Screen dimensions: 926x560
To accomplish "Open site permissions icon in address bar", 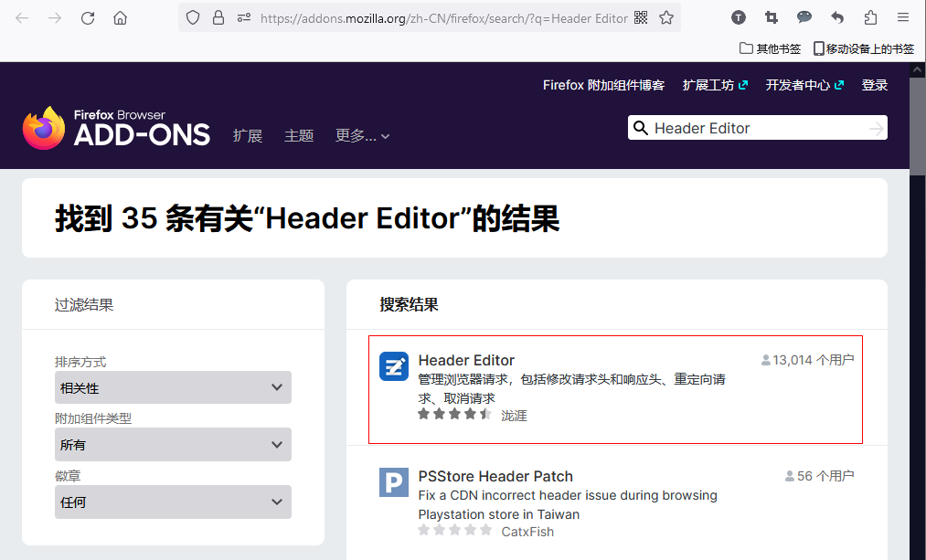I will pos(244,18).
